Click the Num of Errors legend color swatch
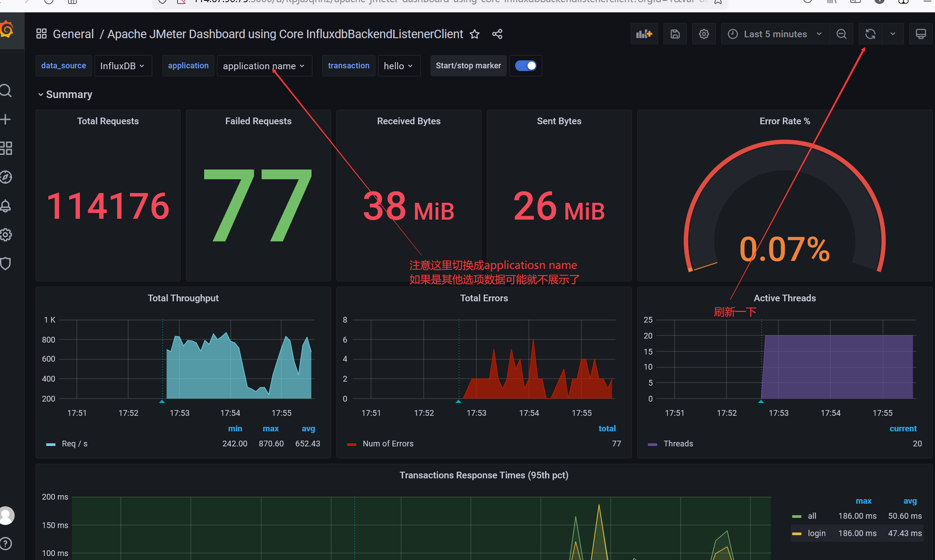The height and width of the screenshot is (560, 935). point(351,444)
